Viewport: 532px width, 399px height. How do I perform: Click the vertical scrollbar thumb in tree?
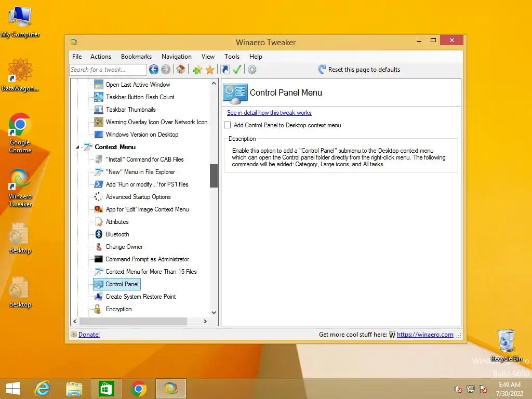pos(214,176)
